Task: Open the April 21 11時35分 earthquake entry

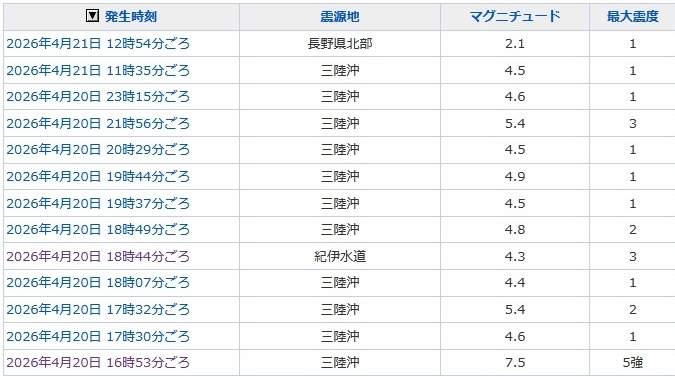Action: (x=98, y=70)
